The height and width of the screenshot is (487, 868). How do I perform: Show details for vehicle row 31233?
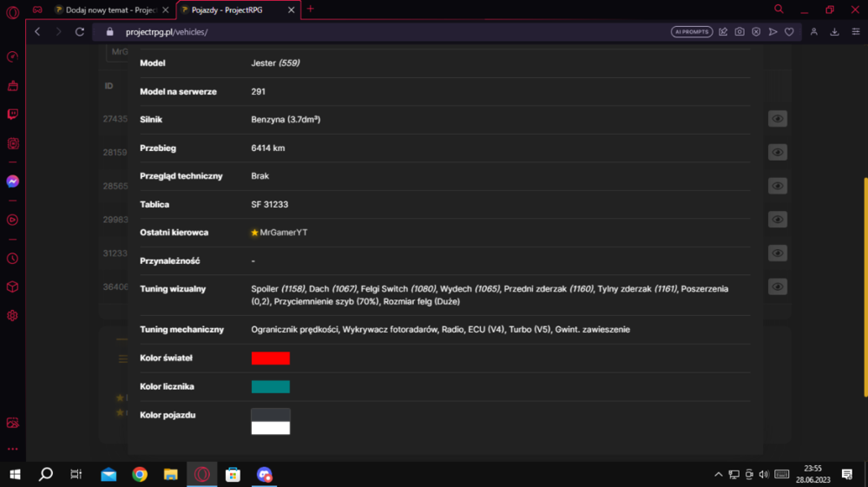[777, 253]
